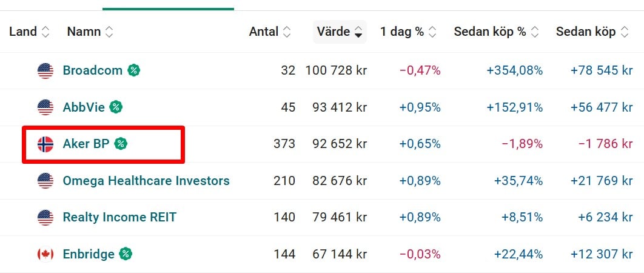Open the Realty Income REIT link

point(119,217)
